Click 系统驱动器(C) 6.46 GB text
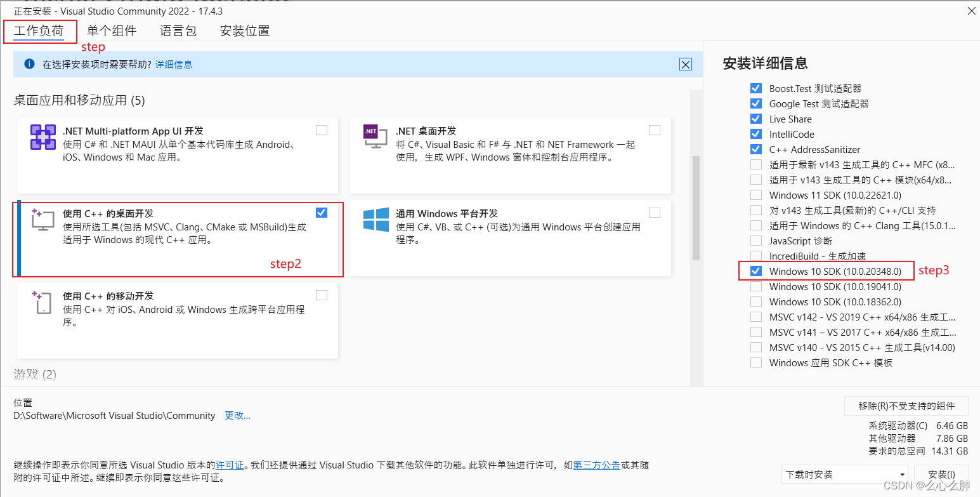This screenshot has width=980, height=497. 918,426
